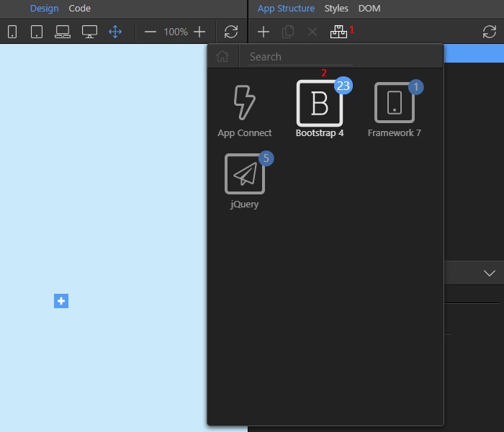Zoom out with the minus icon
Screen dimensions: 504x432
(150, 32)
